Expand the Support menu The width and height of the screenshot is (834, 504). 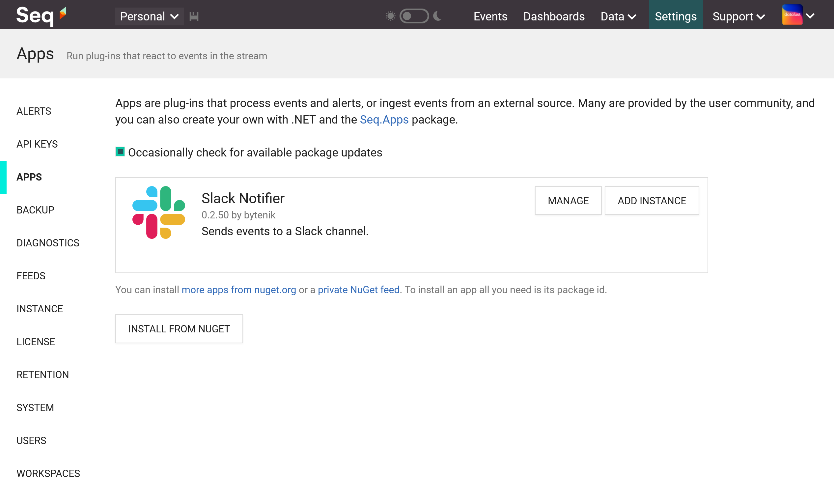[x=738, y=16]
